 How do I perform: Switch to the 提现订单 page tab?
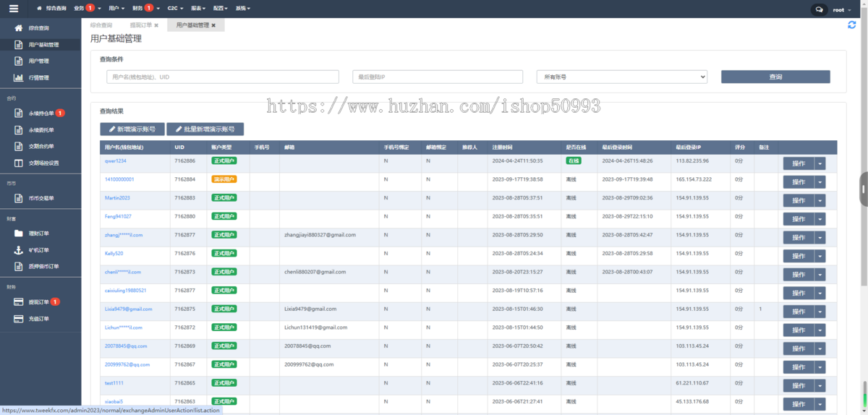click(141, 25)
